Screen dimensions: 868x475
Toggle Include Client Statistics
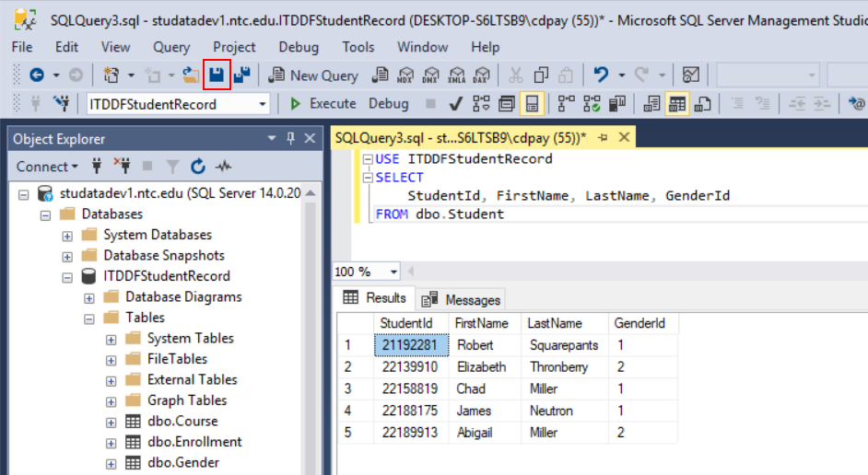pyautogui.click(x=616, y=103)
